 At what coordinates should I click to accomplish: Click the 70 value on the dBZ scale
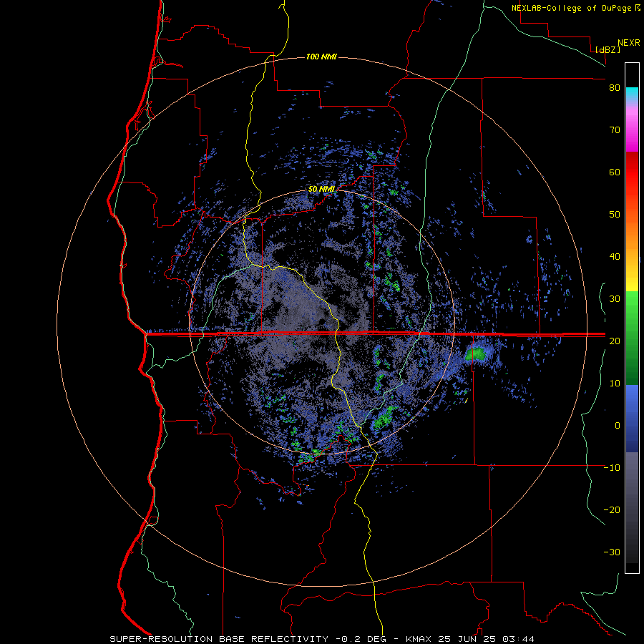tap(615, 130)
